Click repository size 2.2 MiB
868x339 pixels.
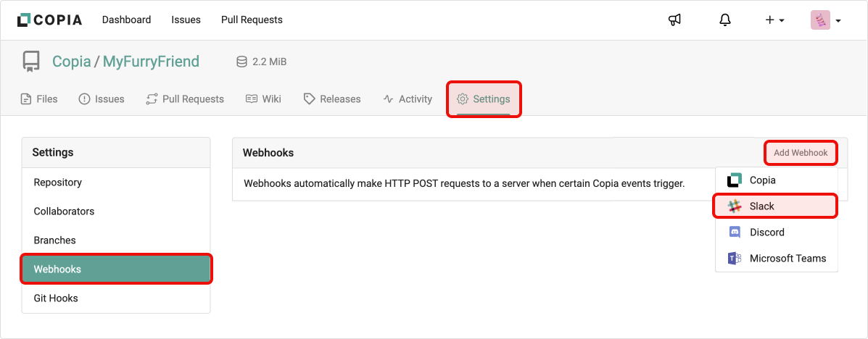click(x=261, y=62)
